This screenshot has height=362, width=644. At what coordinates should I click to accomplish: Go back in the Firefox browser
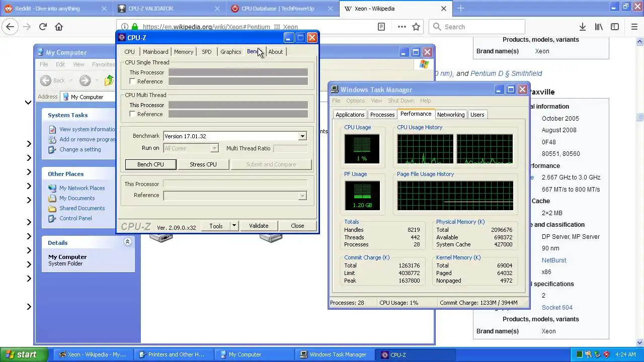10,27
